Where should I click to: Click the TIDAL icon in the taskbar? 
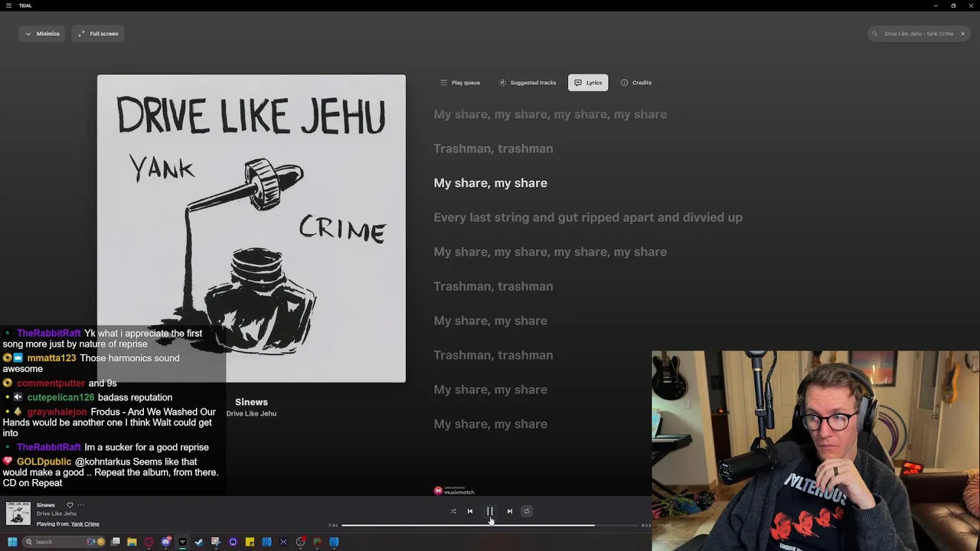pyautogui.click(x=182, y=542)
